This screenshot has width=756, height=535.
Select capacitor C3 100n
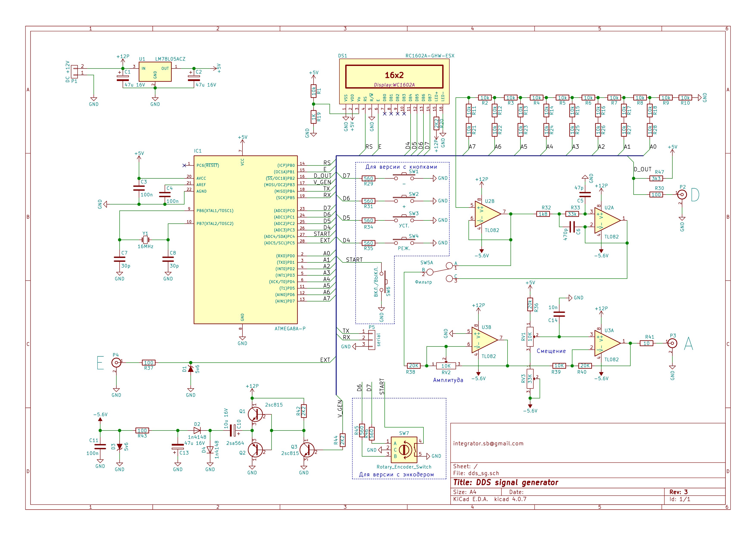pyautogui.click(x=139, y=188)
